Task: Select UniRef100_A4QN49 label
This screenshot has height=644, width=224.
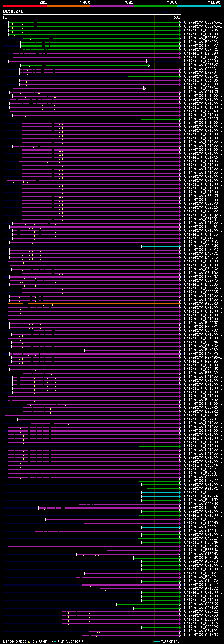Action: (x=201, y=111)
